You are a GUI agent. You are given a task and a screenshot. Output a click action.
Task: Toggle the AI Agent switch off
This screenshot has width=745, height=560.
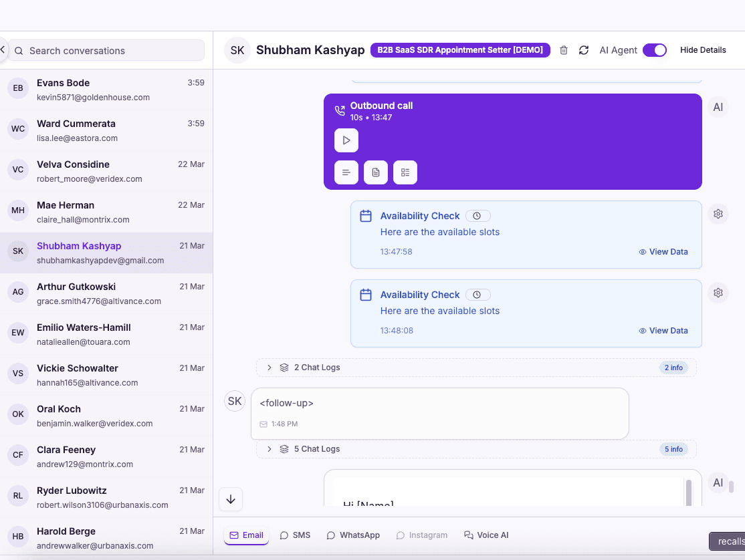coord(654,49)
